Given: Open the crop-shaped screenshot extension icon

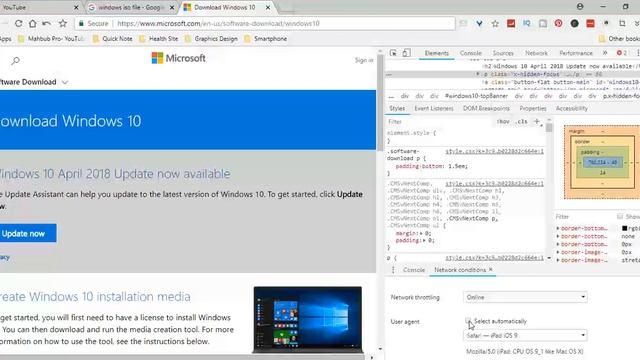Looking at the screenshot, I should click(x=622, y=24).
